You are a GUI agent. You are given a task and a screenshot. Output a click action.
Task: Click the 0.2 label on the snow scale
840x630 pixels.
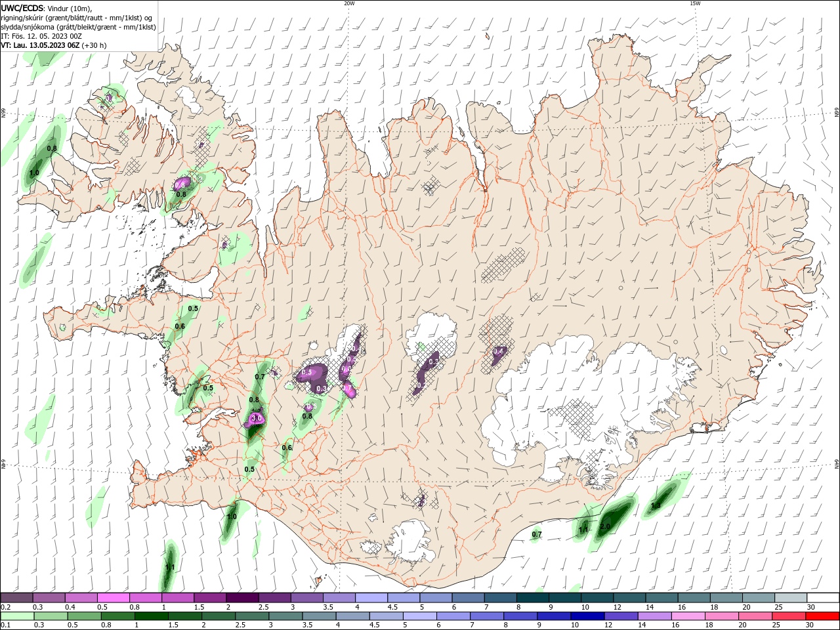click(x=5, y=607)
